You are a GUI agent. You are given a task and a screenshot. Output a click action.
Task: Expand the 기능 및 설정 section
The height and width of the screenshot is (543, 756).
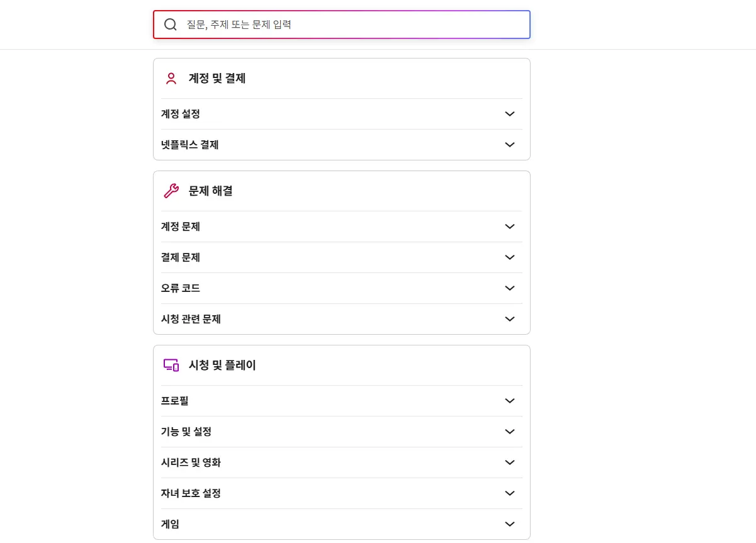[x=342, y=432]
